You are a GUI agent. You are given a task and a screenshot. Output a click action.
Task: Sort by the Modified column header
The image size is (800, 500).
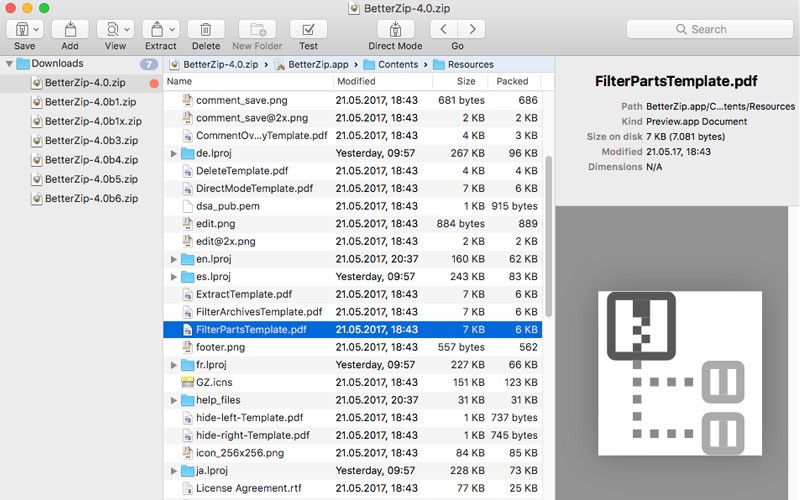click(383, 81)
